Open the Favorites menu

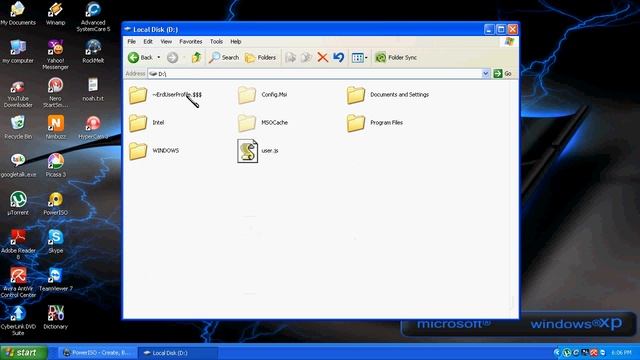(191, 42)
